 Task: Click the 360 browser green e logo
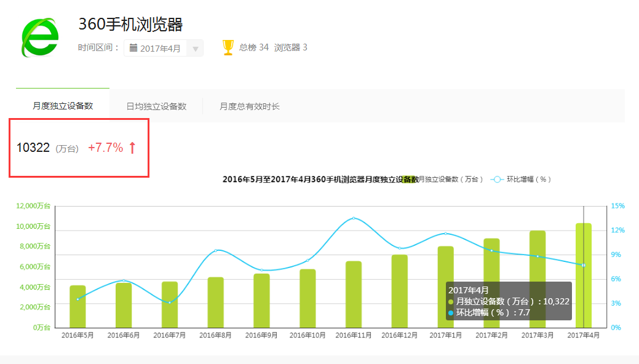40,37
